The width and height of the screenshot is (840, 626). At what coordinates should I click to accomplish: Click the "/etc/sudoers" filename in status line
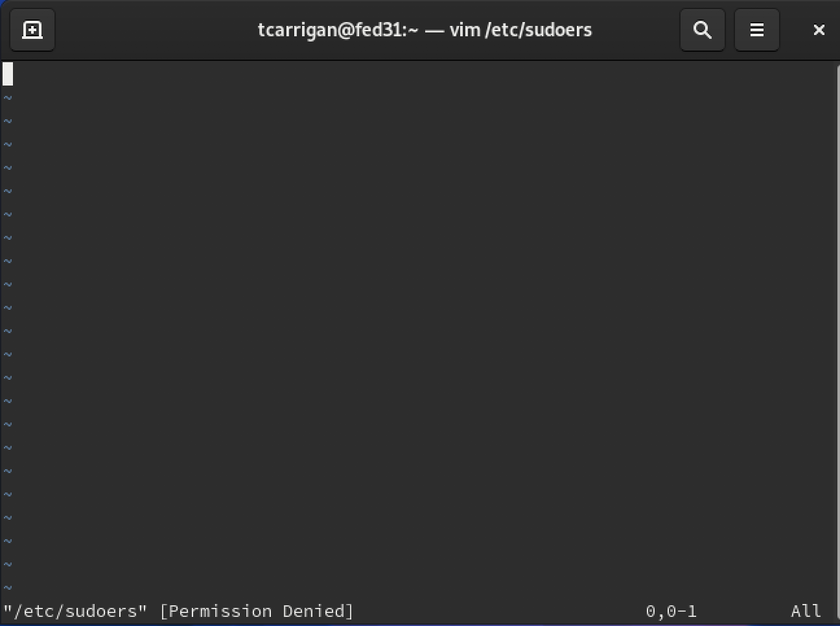click(x=75, y=611)
